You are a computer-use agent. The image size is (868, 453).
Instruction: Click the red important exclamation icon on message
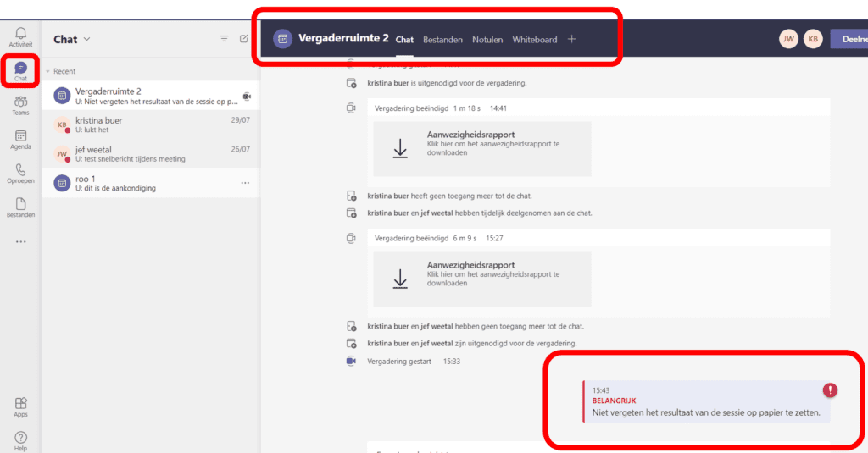click(830, 390)
